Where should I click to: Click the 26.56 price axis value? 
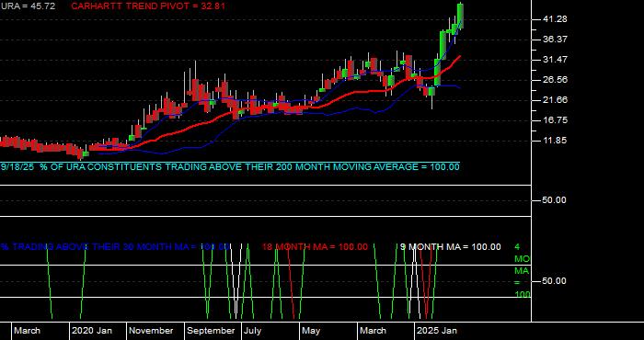pos(555,80)
